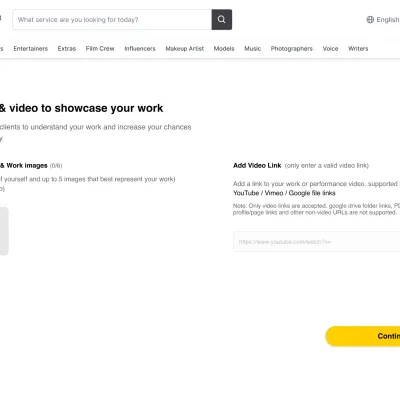This screenshot has width=400, height=400.
Task: Open the Extras category
Action: point(67,49)
